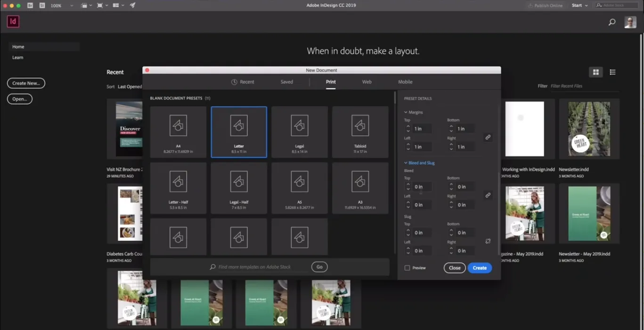Switch recent files to list view
Viewport: 644px width, 330px height.
612,72
